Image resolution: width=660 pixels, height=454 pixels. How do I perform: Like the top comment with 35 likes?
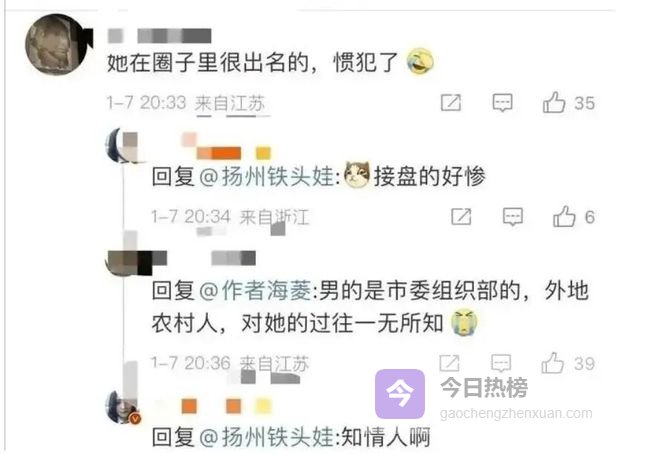click(554, 102)
